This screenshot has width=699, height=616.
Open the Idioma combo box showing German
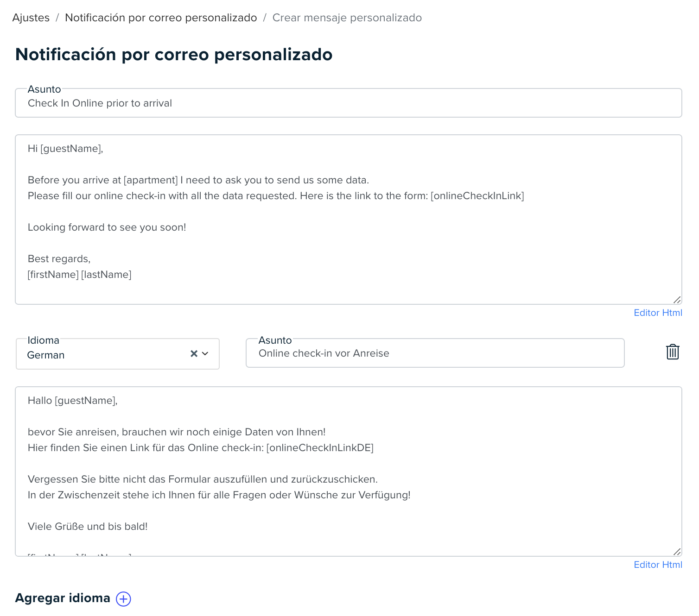pos(118,354)
